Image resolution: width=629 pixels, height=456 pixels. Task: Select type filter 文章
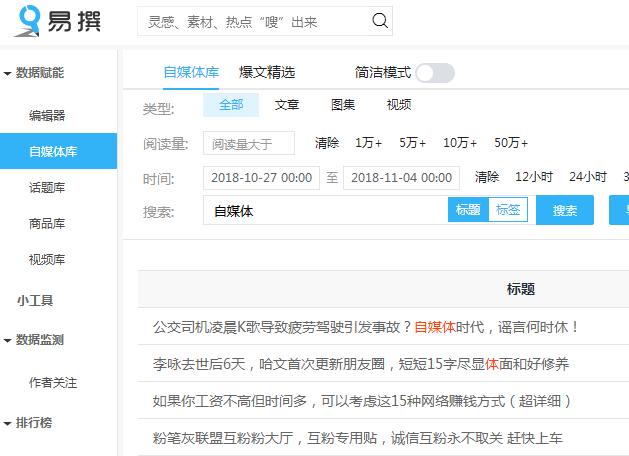[287, 105]
